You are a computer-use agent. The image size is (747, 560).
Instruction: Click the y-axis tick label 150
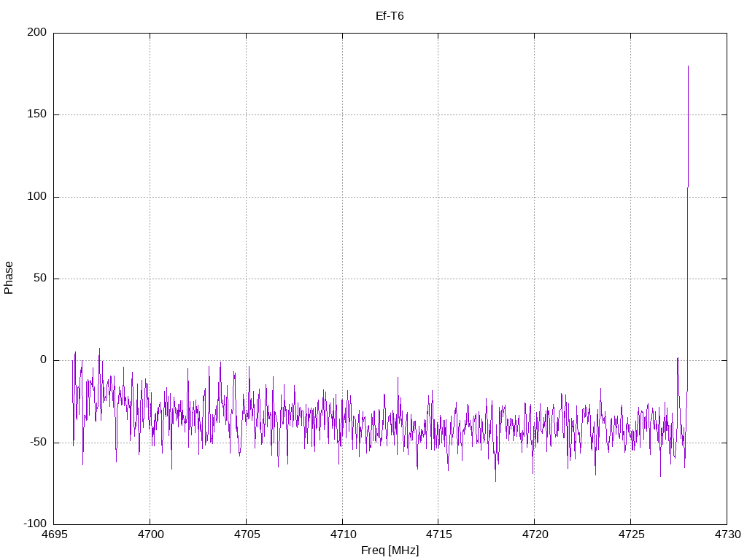pyautogui.click(x=37, y=114)
